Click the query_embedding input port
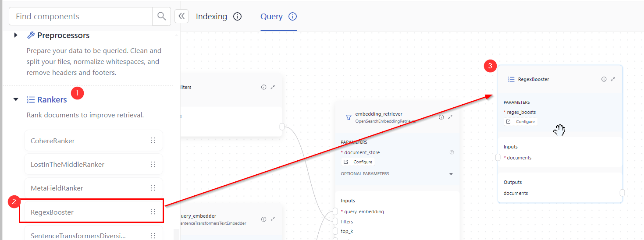Screen dimensions: 644x240 tap(335, 211)
